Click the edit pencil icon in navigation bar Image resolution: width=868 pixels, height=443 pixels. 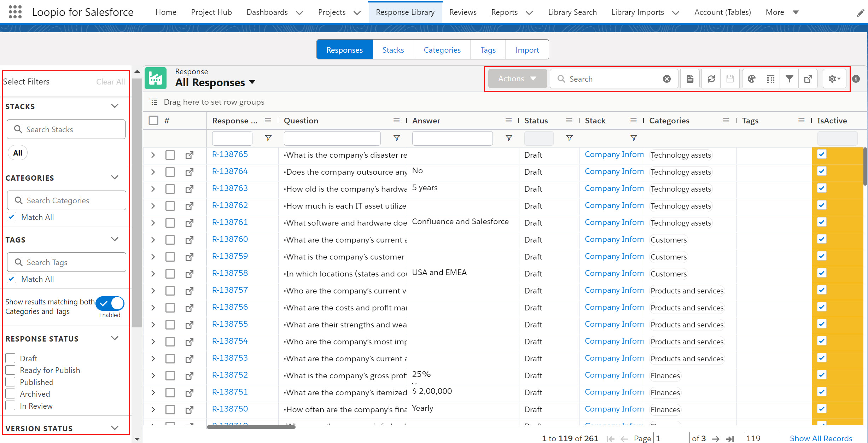(x=860, y=13)
